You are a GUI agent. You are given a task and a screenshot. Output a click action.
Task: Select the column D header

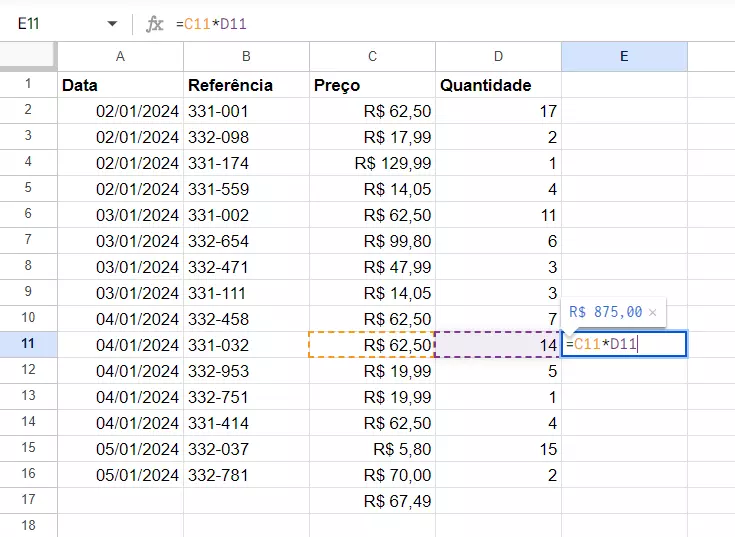pyautogui.click(x=498, y=57)
